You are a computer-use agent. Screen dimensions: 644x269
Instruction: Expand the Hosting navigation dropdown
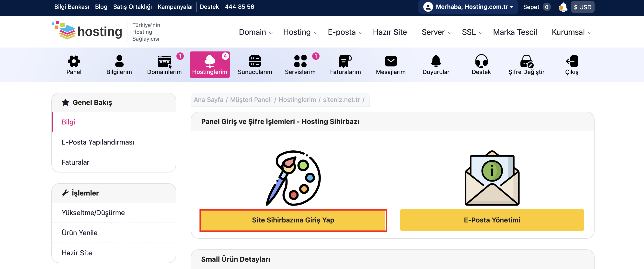pyautogui.click(x=300, y=32)
